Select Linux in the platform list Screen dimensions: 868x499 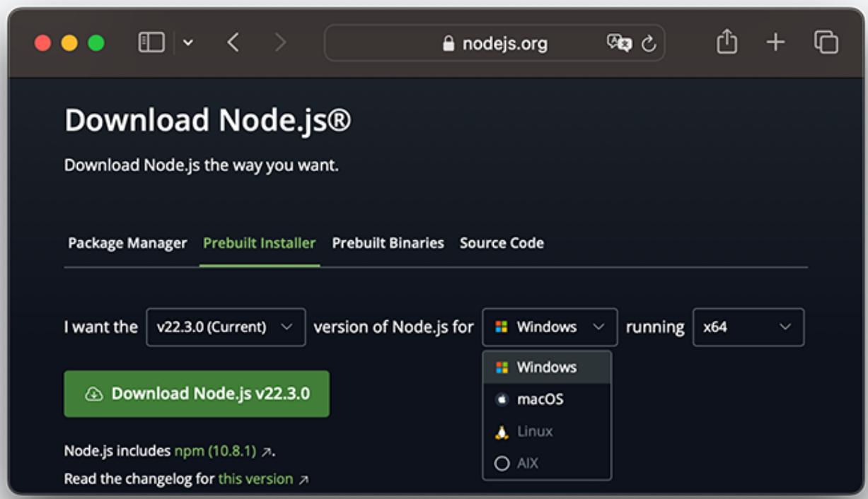click(535, 431)
